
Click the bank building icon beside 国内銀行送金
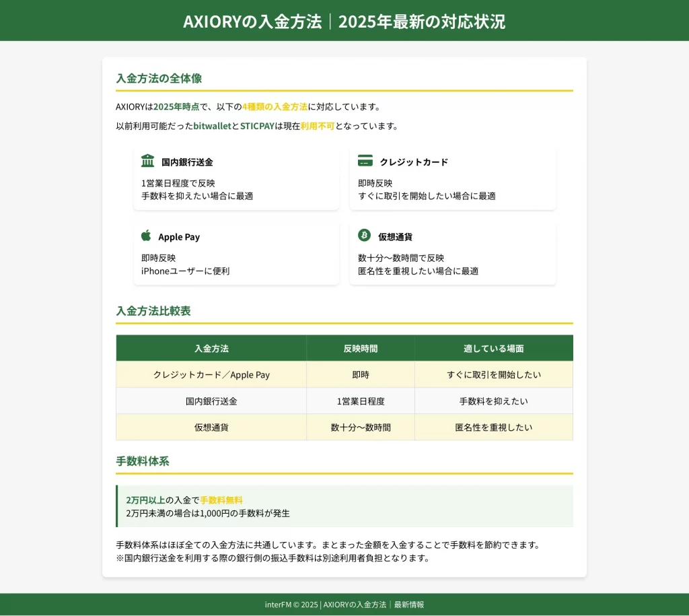pos(147,161)
